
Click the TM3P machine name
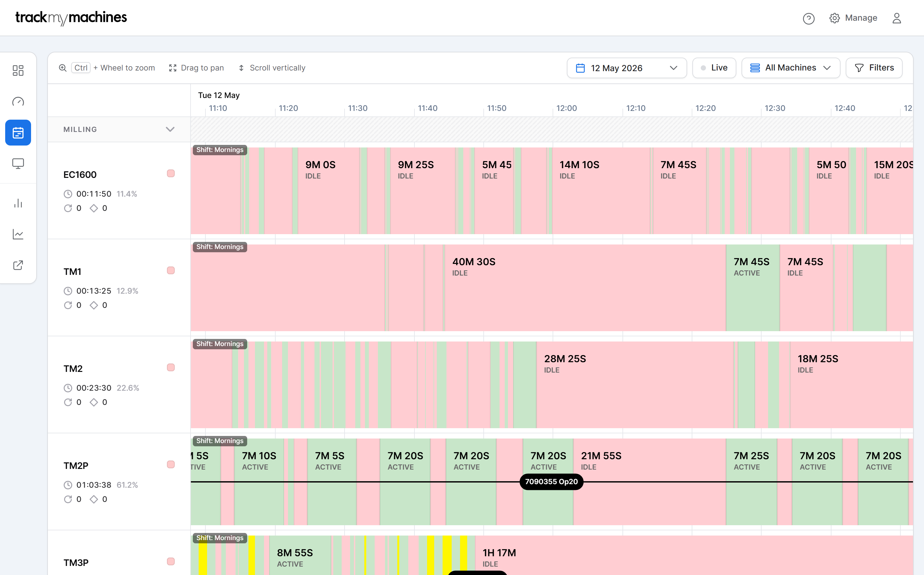point(76,562)
